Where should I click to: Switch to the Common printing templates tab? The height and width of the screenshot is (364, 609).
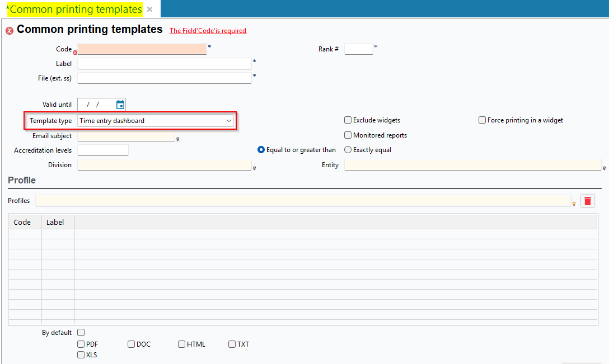point(76,10)
